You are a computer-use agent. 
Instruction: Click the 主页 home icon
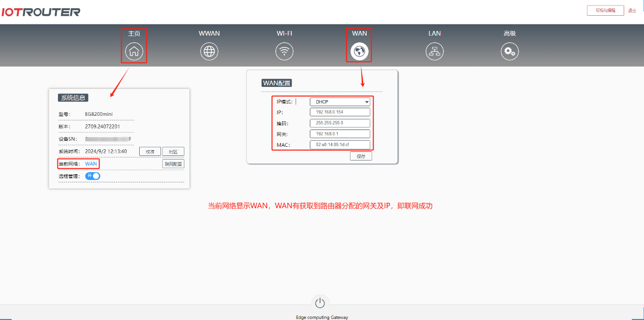[134, 51]
